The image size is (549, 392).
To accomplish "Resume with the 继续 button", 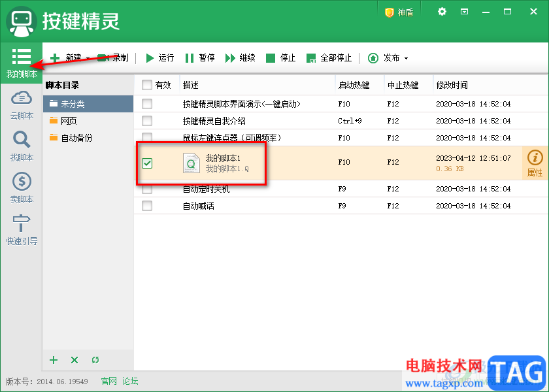I will coord(241,57).
